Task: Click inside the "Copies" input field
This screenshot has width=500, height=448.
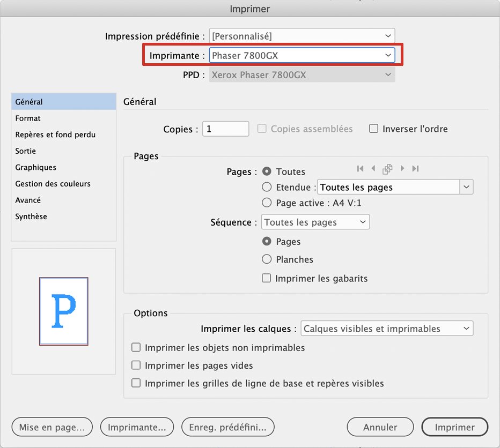Action: [x=225, y=129]
